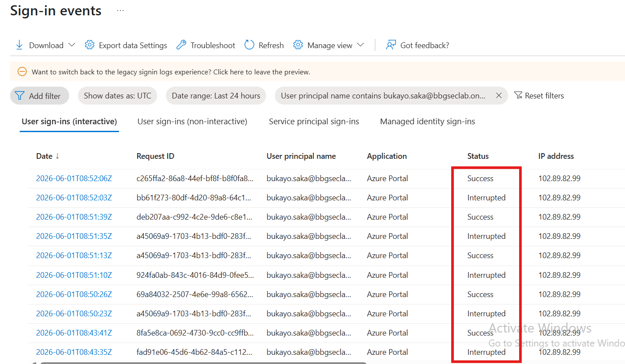Click user principal name in 08:50:23Z row

(309, 314)
